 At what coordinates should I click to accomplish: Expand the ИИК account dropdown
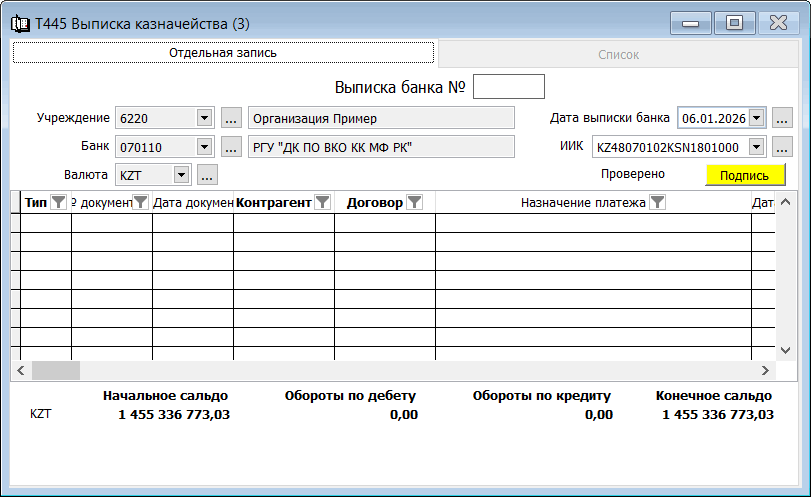[x=757, y=147]
